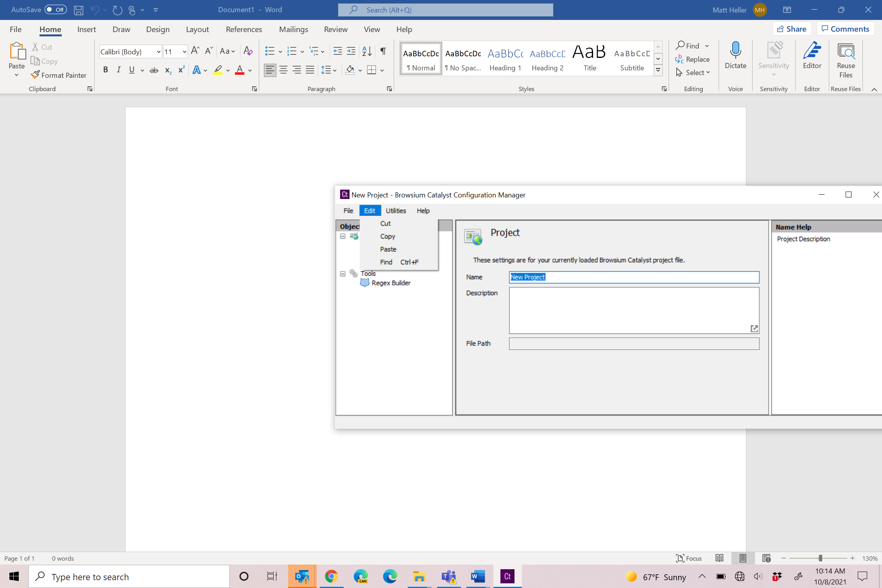Expand the Description field pop-out icon
The image size is (882, 588).
click(x=754, y=328)
